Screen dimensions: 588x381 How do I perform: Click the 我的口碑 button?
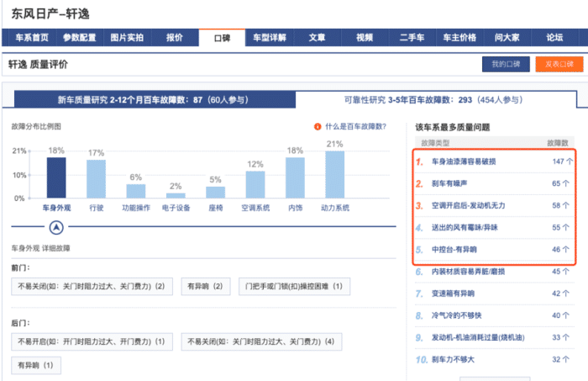(506, 64)
